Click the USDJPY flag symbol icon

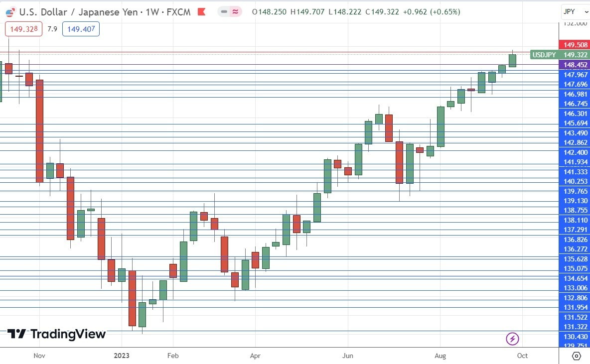9,11
